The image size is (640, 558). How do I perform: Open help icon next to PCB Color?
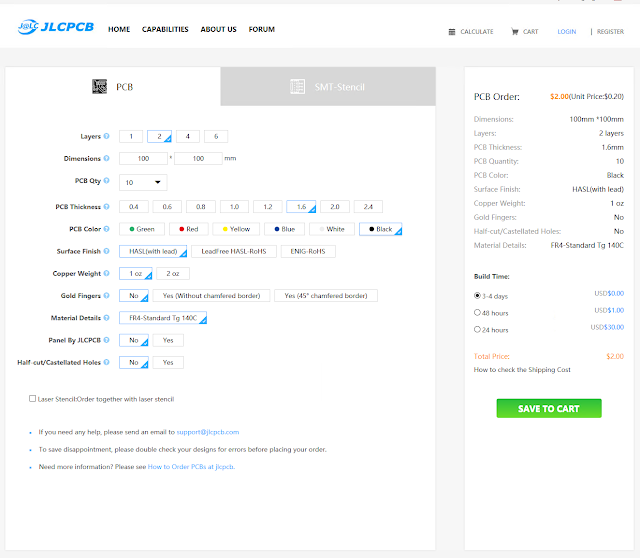[x=107, y=229]
